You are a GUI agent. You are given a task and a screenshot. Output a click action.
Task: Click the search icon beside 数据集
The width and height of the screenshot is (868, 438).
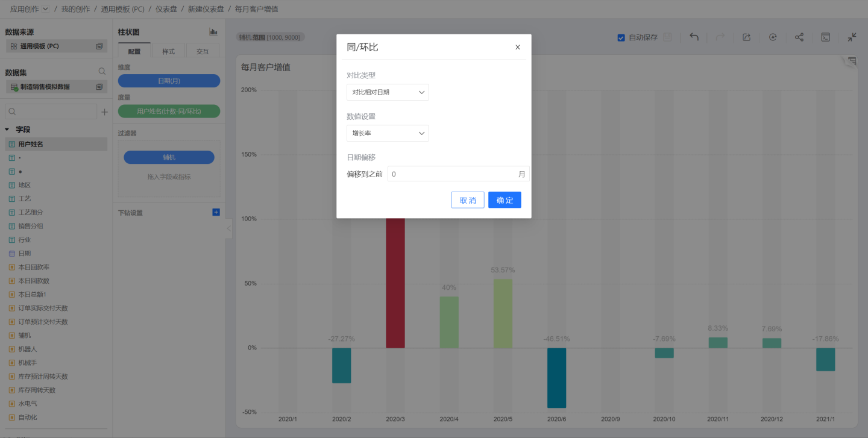[x=102, y=72]
